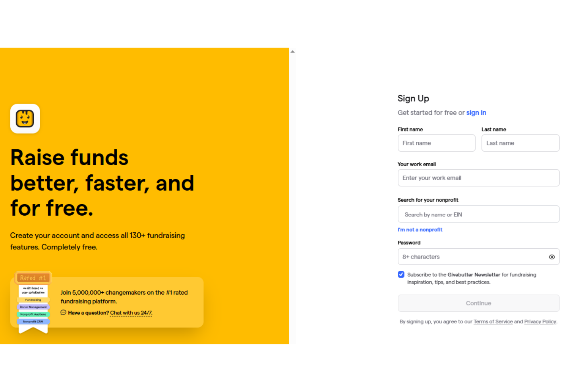Click the sign in link

pos(476,113)
